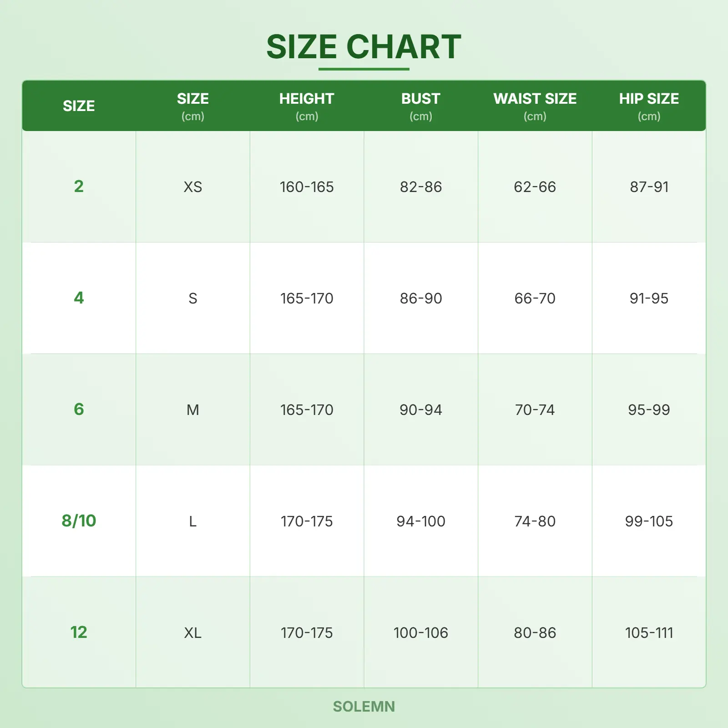The image size is (728, 728).
Task: Select bust value 100-106
Action: (x=421, y=633)
